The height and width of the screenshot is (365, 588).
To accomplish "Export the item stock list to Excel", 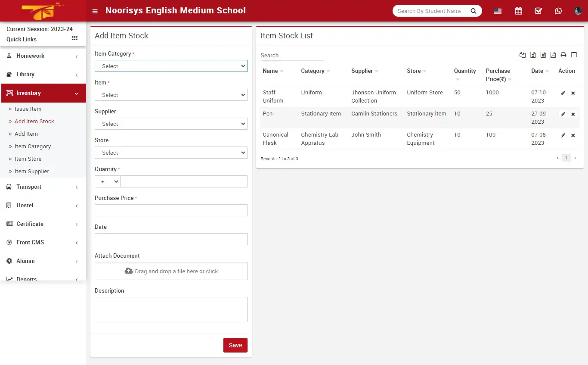I will pos(533,55).
